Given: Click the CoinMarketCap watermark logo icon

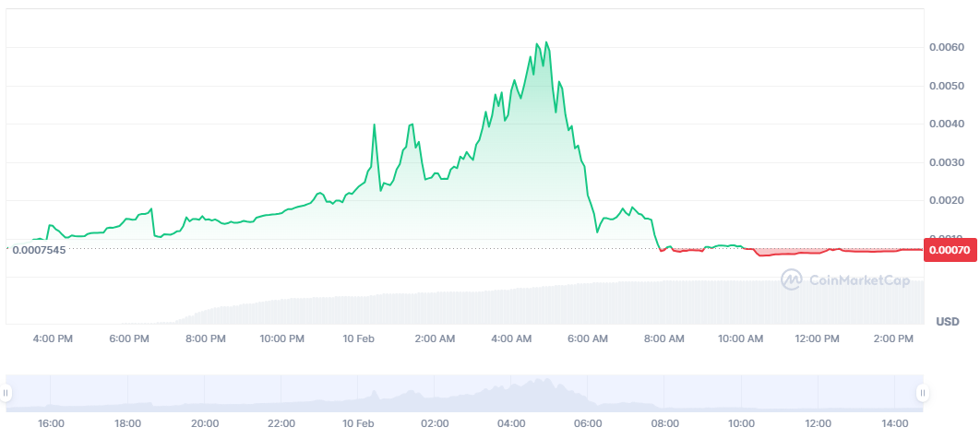Looking at the screenshot, I should point(791,279).
